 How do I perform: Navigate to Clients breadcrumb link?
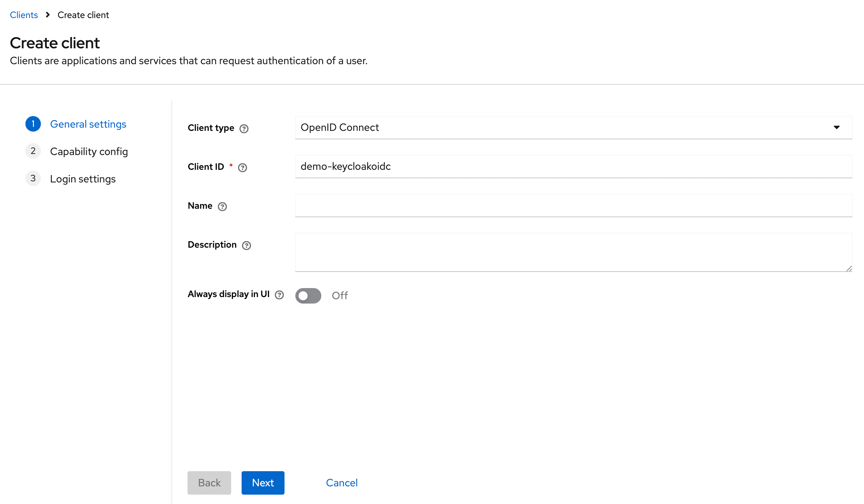click(24, 15)
